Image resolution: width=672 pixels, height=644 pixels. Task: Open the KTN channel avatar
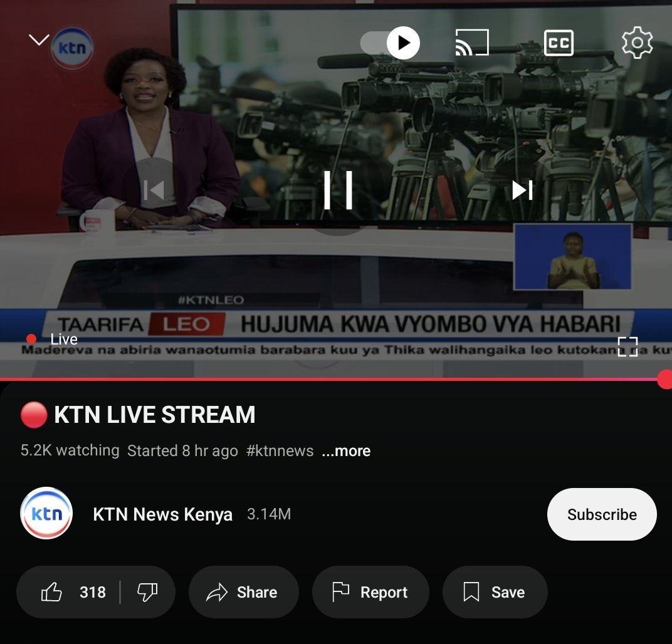pos(46,514)
